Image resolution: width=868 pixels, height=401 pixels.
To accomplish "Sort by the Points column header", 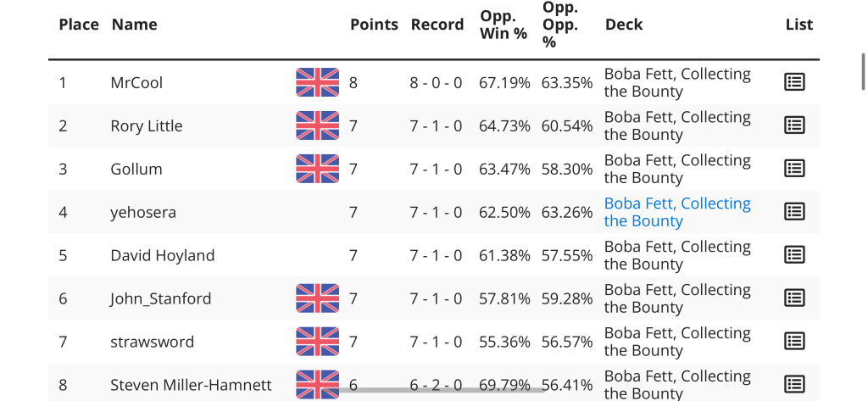I will click(x=374, y=25).
